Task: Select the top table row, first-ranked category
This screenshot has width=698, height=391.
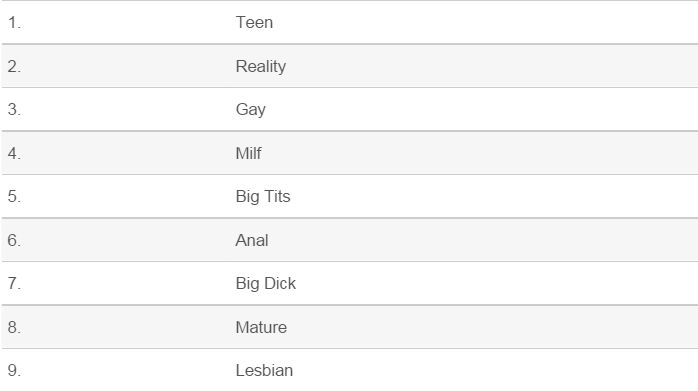Action: (x=350, y=22)
